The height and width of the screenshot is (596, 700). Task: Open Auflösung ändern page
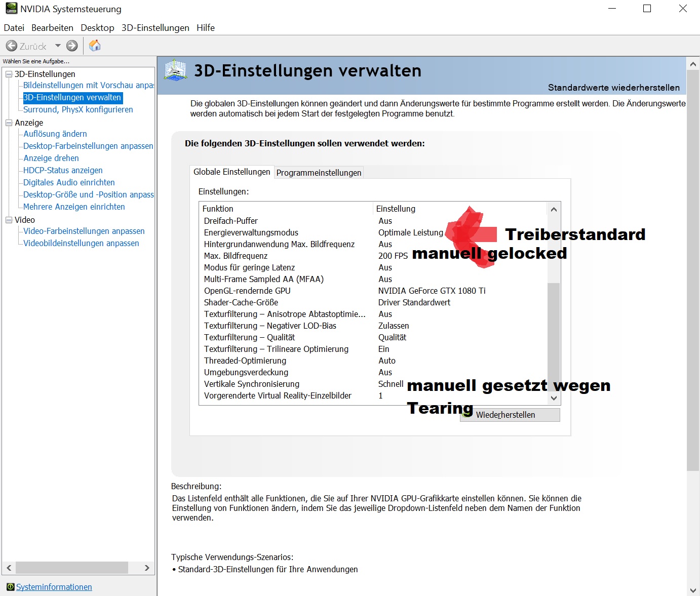(x=55, y=134)
